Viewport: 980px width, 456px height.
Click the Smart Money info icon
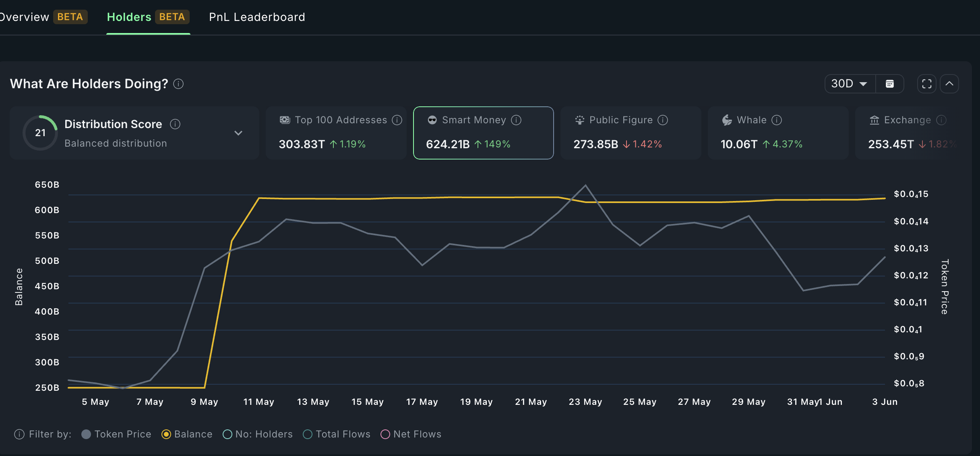click(516, 120)
